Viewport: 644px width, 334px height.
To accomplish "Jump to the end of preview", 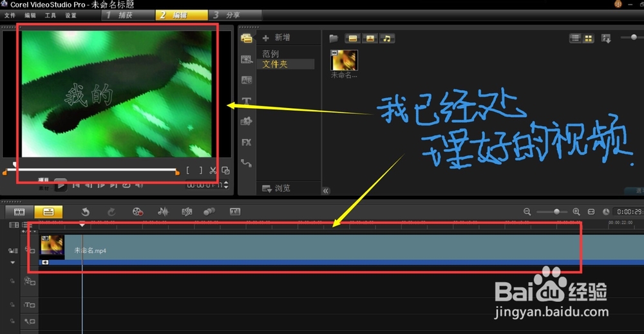I will (x=114, y=185).
